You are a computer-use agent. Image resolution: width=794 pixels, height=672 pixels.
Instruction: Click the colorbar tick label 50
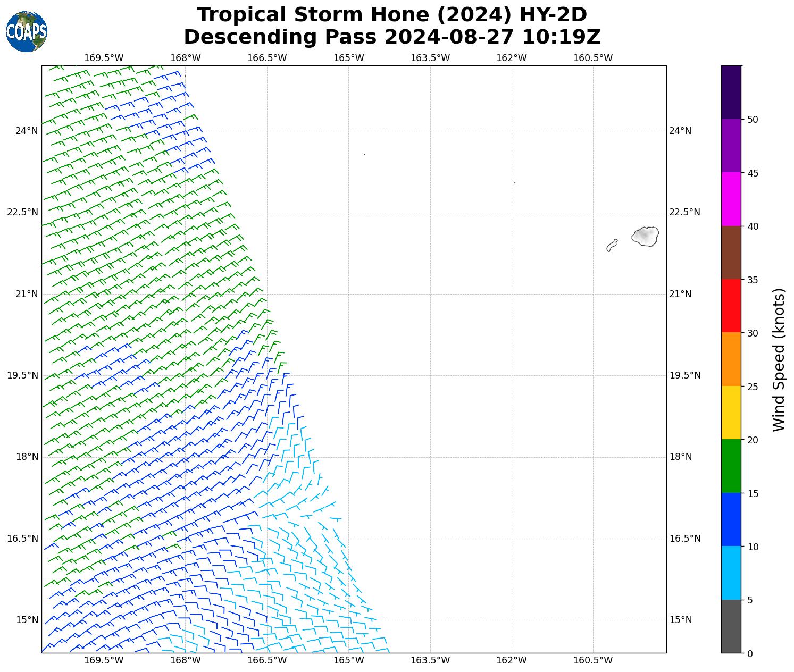[x=752, y=120]
